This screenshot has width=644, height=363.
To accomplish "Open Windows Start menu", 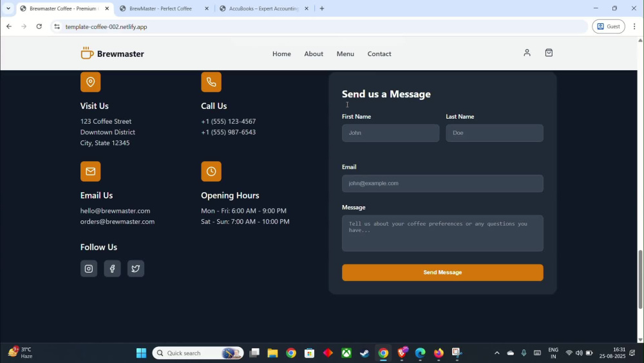I will pyautogui.click(x=141, y=353).
